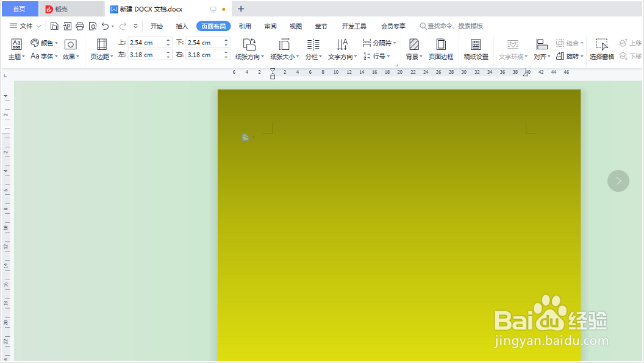Click the 上移 bring forward button
Image resolution: width=644 pixels, height=363 pixels.
631,43
